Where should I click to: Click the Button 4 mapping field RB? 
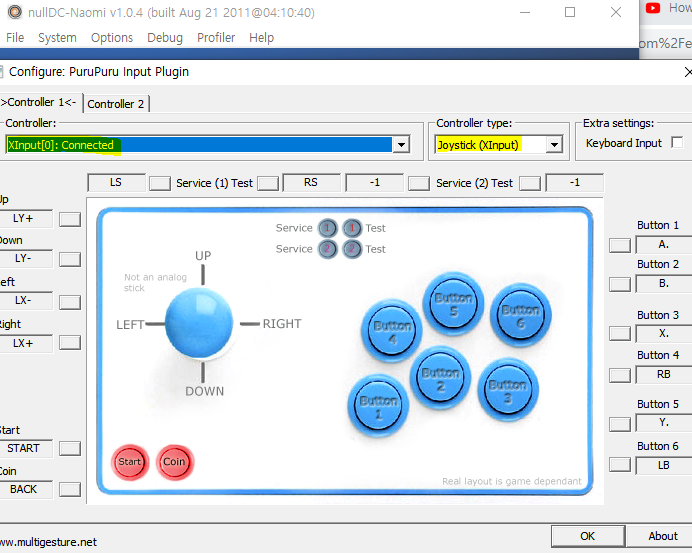tap(663, 375)
